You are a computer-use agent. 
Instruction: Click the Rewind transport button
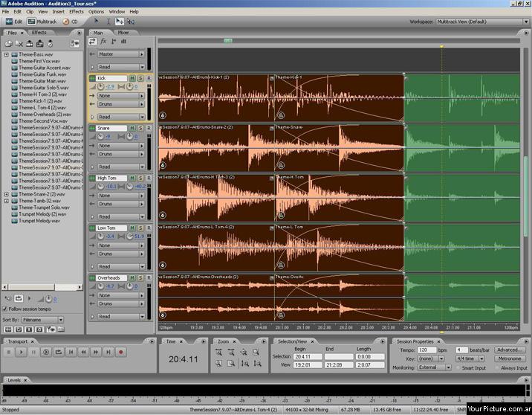[x=83, y=353]
